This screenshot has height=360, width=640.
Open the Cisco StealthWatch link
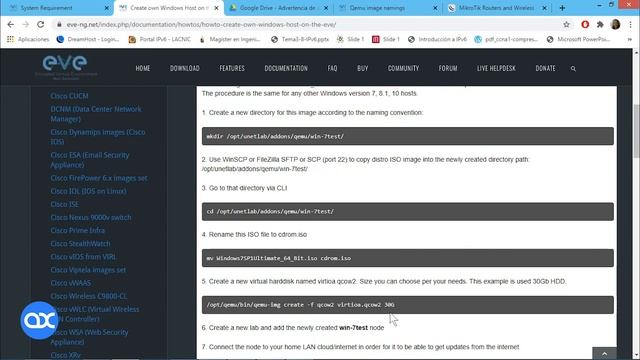pos(80,244)
